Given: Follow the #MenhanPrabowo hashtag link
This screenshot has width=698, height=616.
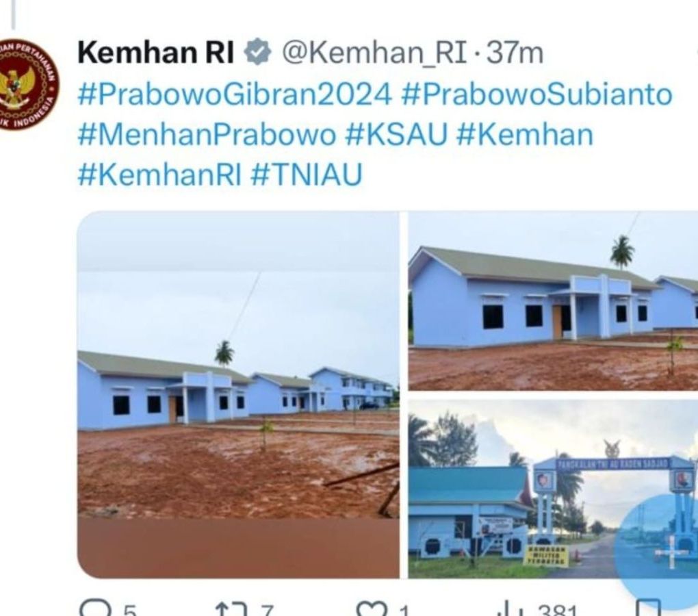Looking at the screenshot, I should [x=207, y=134].
